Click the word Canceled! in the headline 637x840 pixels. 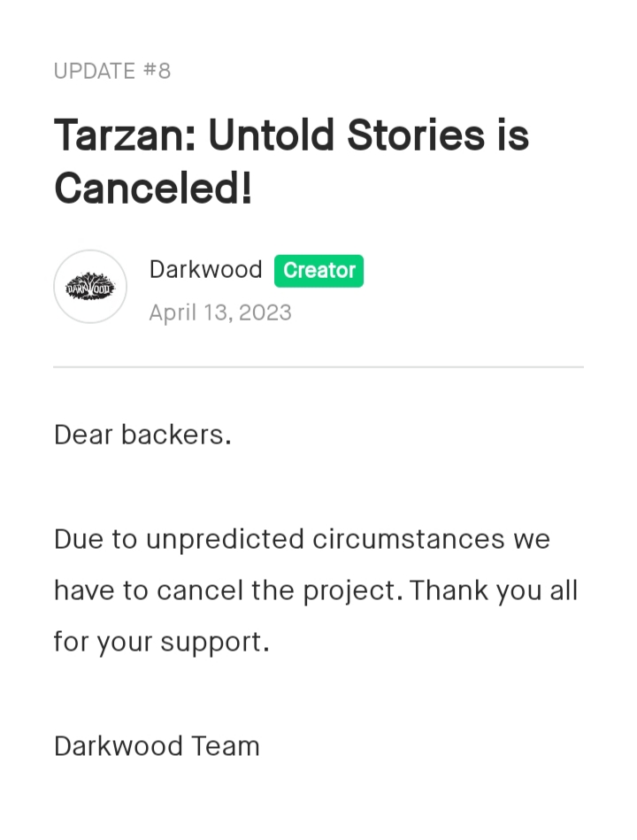153,188
